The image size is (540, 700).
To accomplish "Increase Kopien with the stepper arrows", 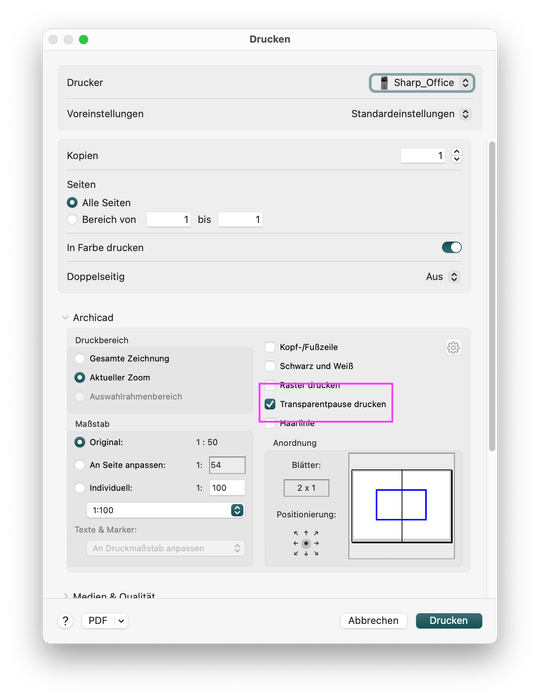I will (456, 152).
